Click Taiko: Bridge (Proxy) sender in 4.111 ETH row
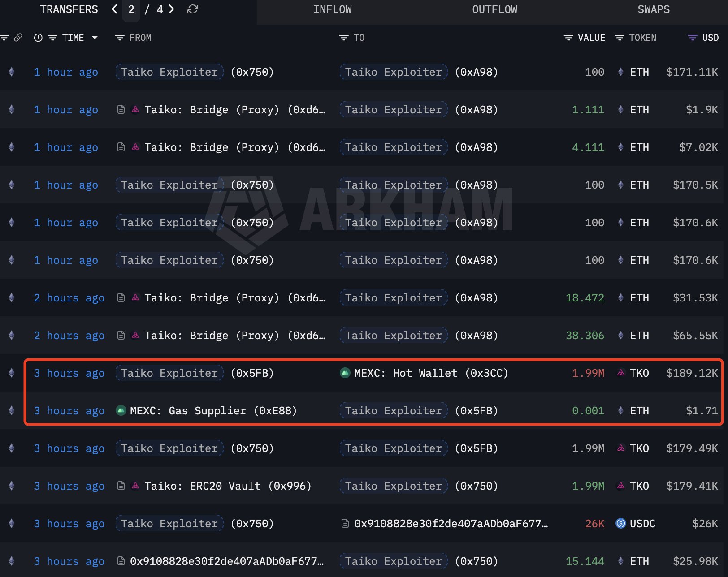The width and height of the screenshot is (728, 577). [x=235, y=147]
